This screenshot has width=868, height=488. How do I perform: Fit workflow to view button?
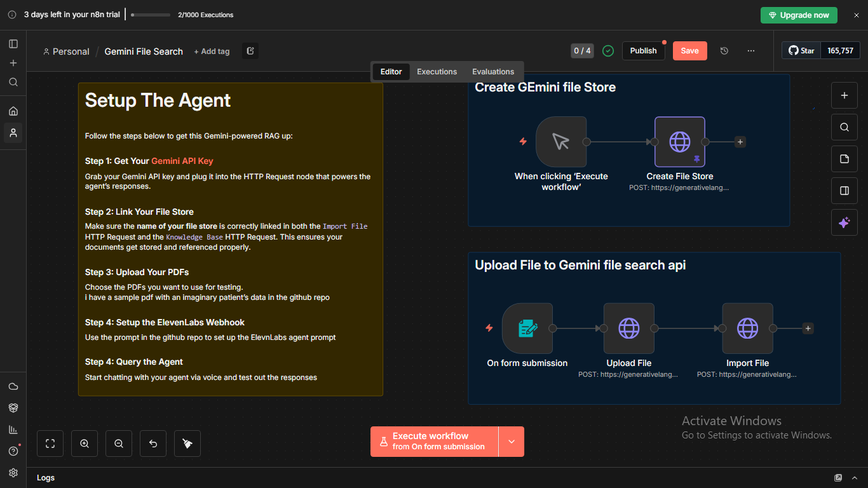[x=50, y=444]
